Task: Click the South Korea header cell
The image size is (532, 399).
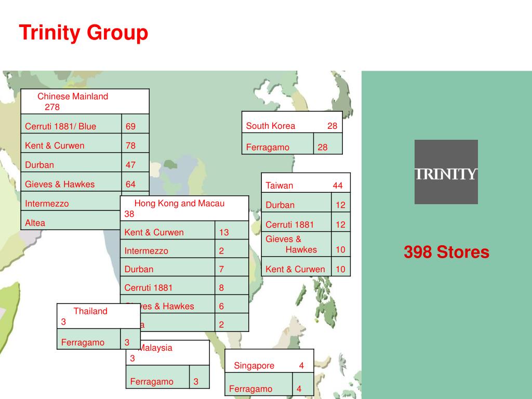Action: click(292, 122)
